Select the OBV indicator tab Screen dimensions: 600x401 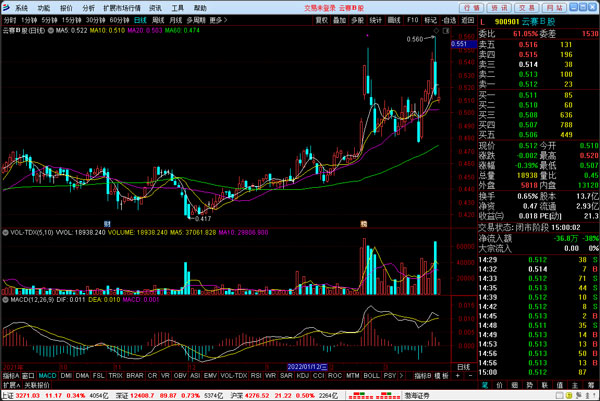tap(180, 376)
